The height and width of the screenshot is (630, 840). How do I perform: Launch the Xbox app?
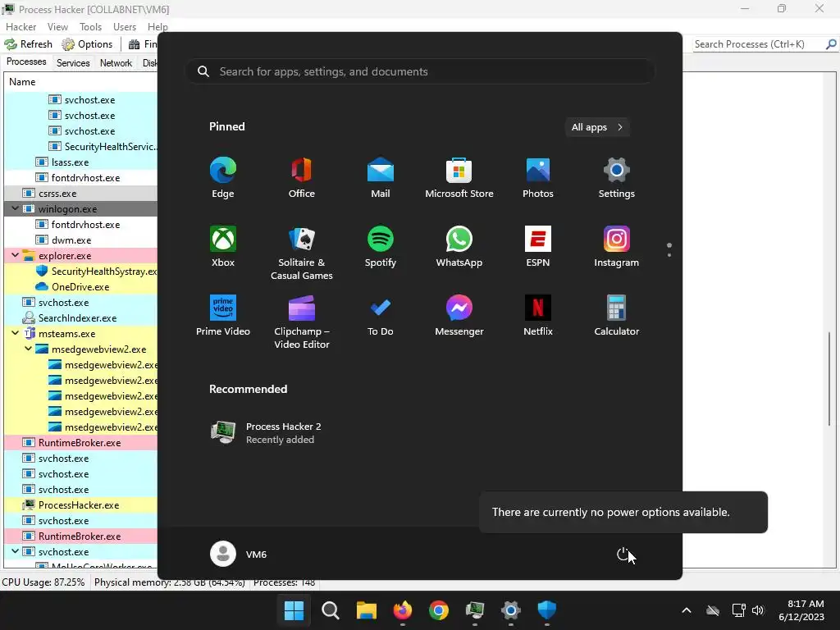pyautogui.click(x=223, y=246)
